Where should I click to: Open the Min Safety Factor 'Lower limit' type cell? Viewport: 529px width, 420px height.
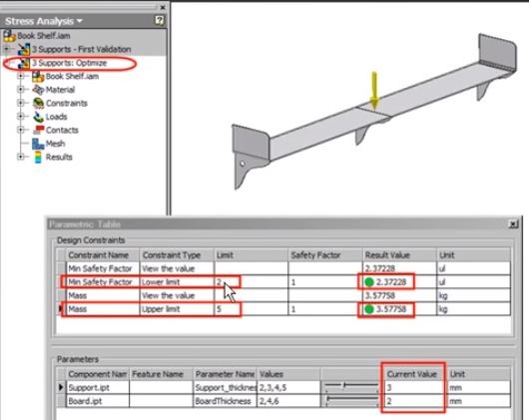[x=177, y=282]
